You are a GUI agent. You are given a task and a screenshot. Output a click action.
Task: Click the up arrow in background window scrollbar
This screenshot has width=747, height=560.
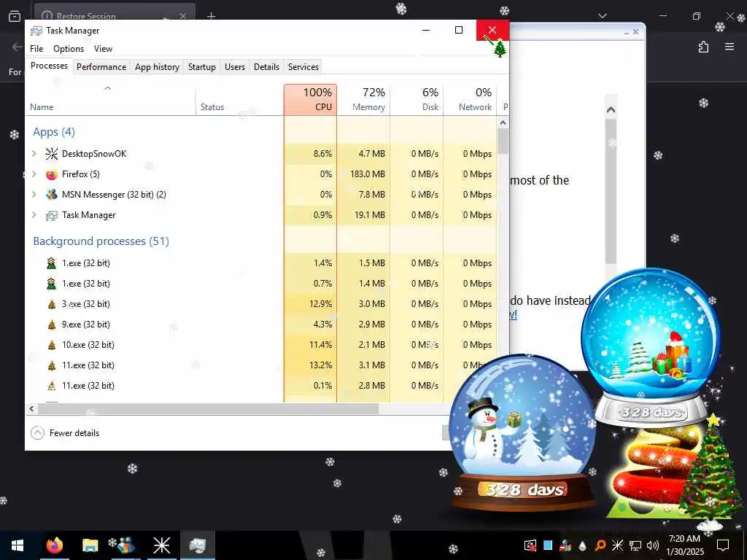tap(611, 110)
